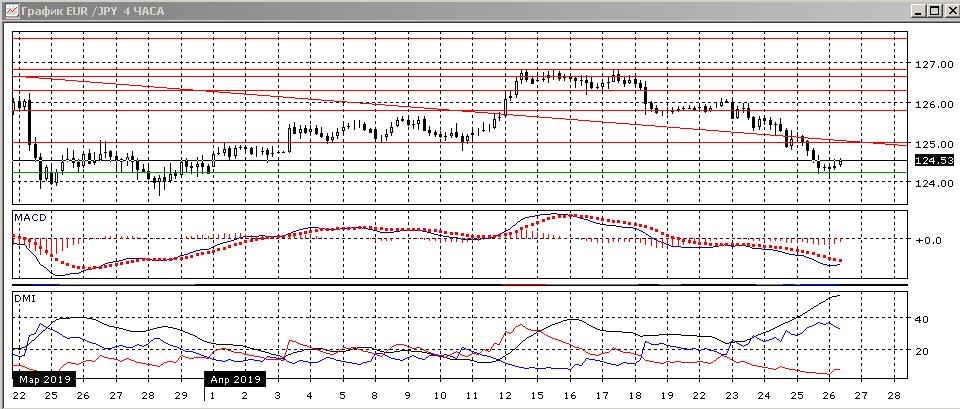Click date 16 on the time axis

(x=569, y=396)
